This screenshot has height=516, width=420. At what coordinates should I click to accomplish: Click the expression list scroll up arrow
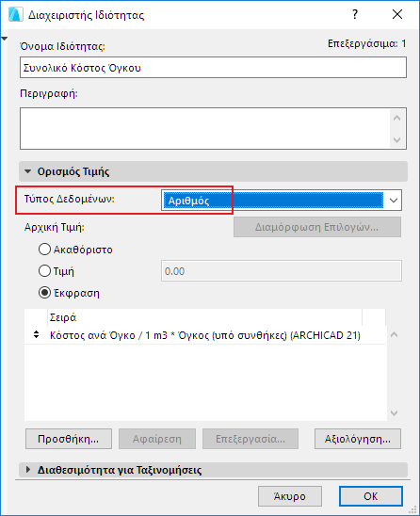[395, 334]
